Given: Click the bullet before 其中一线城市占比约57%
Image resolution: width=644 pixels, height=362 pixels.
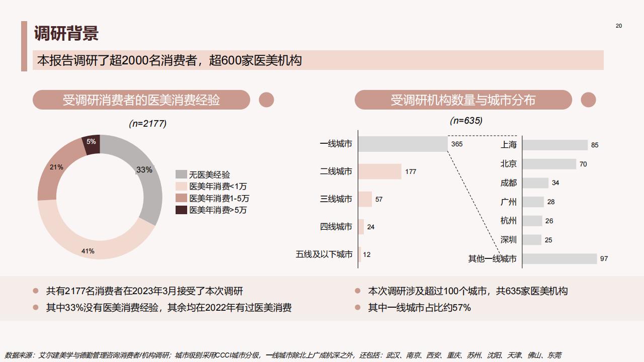Looking at the screenshot, I should click(358, 307).
